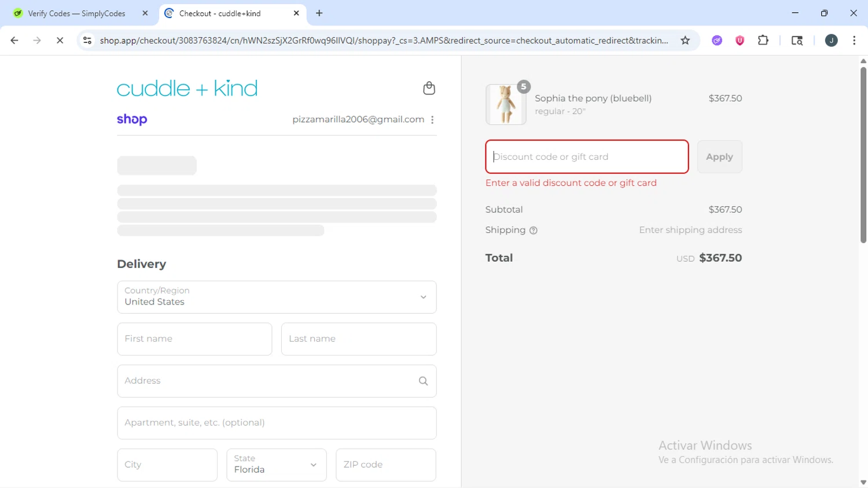Restore down the Chrome window
Screen dimensions: 868x488
824,13
